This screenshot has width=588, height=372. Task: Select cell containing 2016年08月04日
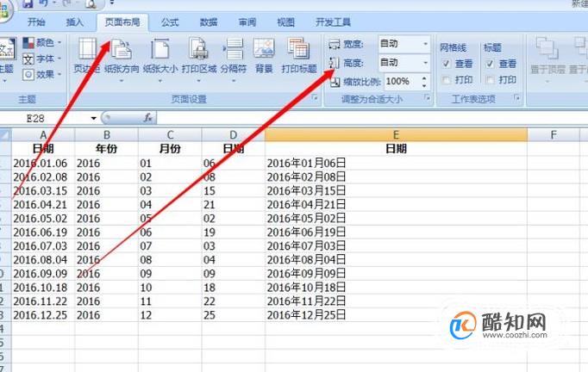click(x=396, y=259)
